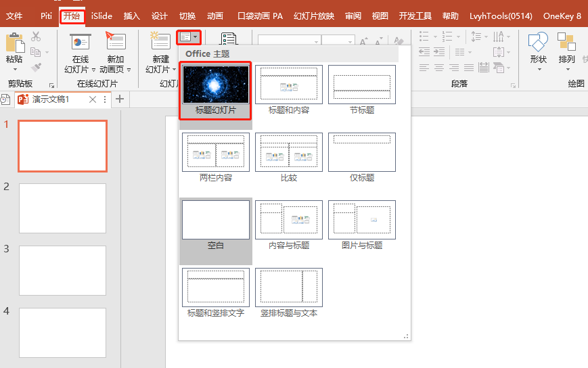This screenshot has height=368, width=588.
Task: Click the convert to SmartArt icon
Action: 499,68
